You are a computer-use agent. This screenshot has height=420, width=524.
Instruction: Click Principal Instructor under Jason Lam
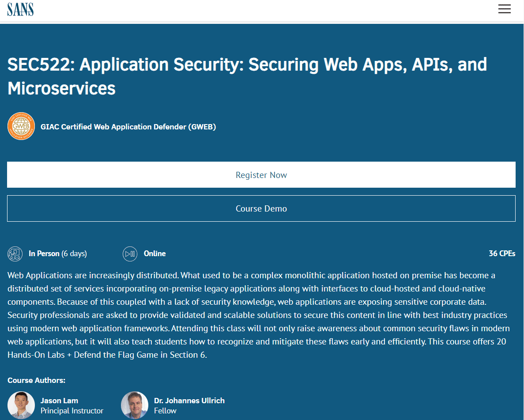72,411
